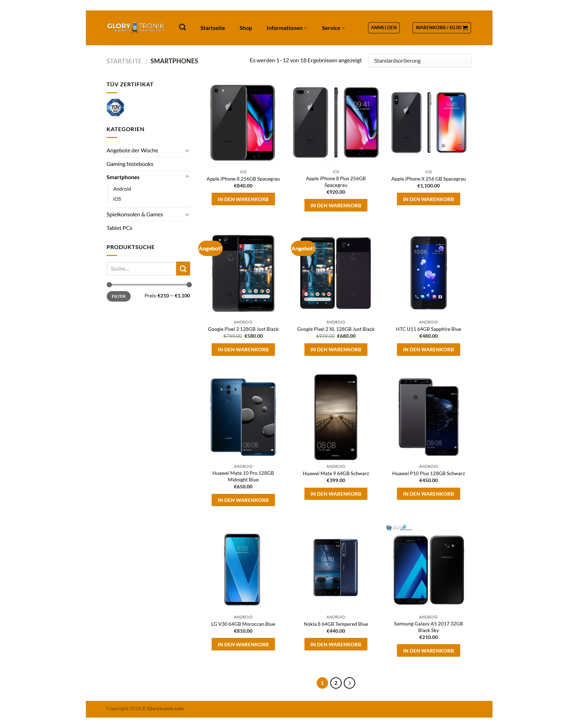Click the Suche product search field

[x=141, y=269]
